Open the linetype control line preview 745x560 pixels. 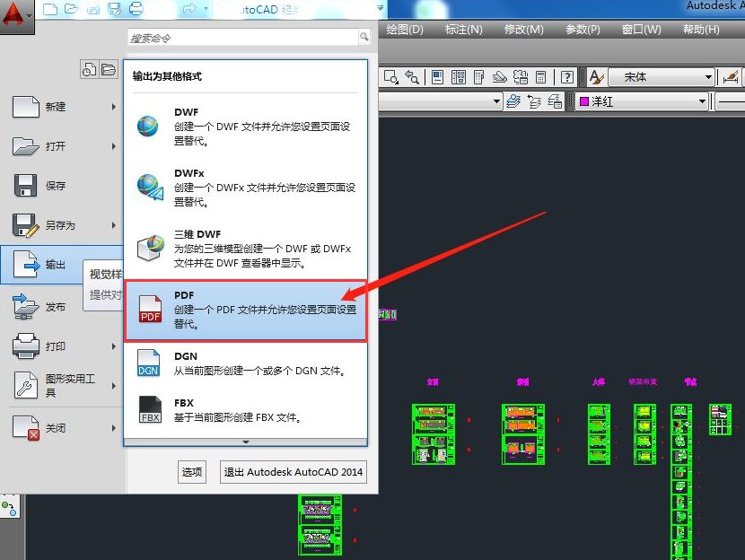730,101
